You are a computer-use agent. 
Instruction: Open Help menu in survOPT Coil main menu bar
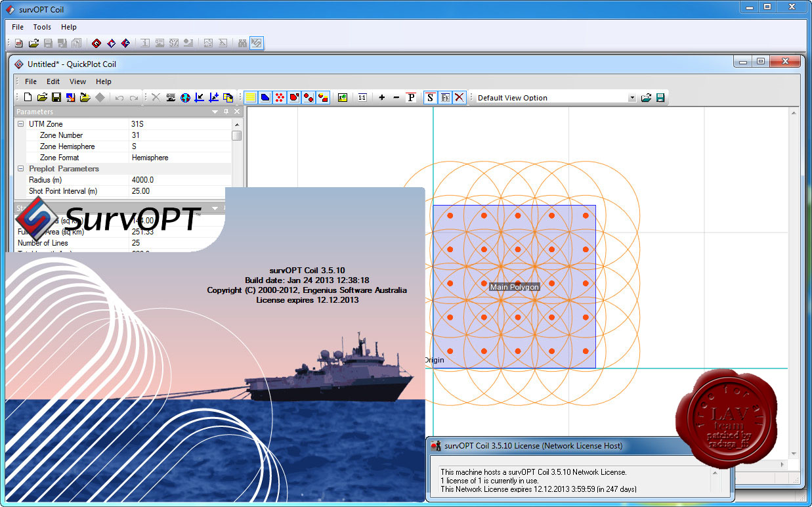click(69, 27)
